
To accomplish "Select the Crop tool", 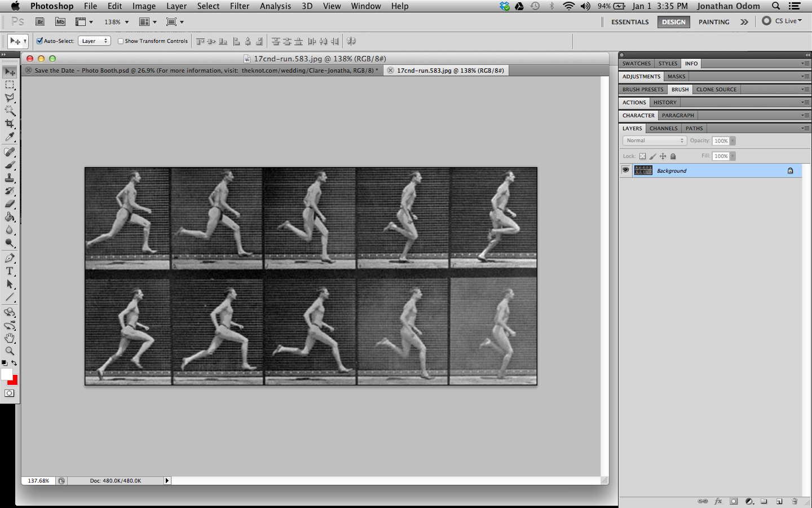I will (x=10, y=124).
